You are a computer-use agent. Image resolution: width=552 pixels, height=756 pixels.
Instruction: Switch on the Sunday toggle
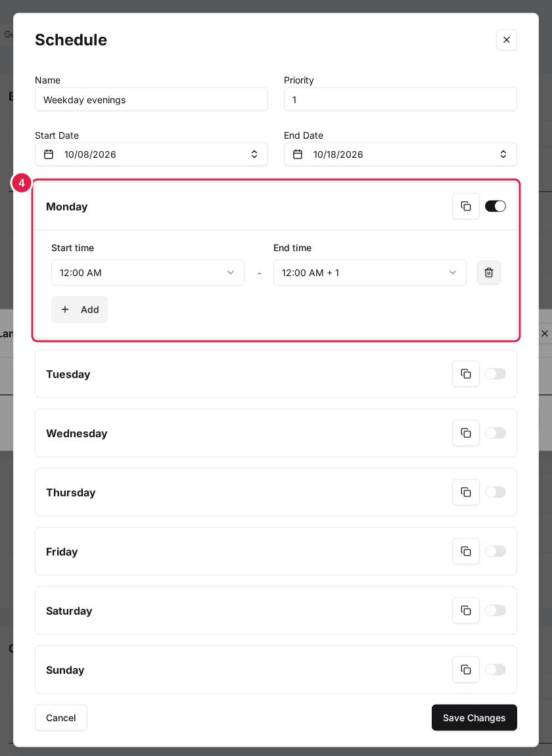pyautogui.click(x=495, y=670)
